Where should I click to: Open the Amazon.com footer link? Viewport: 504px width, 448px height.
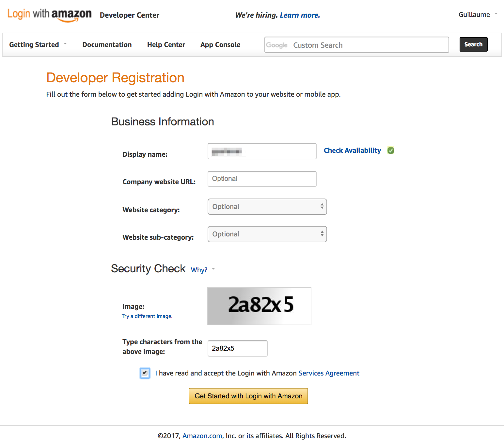point(202,436)
